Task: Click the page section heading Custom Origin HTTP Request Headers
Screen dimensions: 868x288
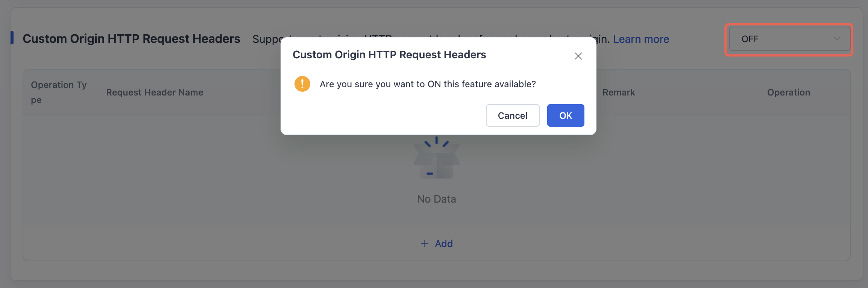Action: 131,39
